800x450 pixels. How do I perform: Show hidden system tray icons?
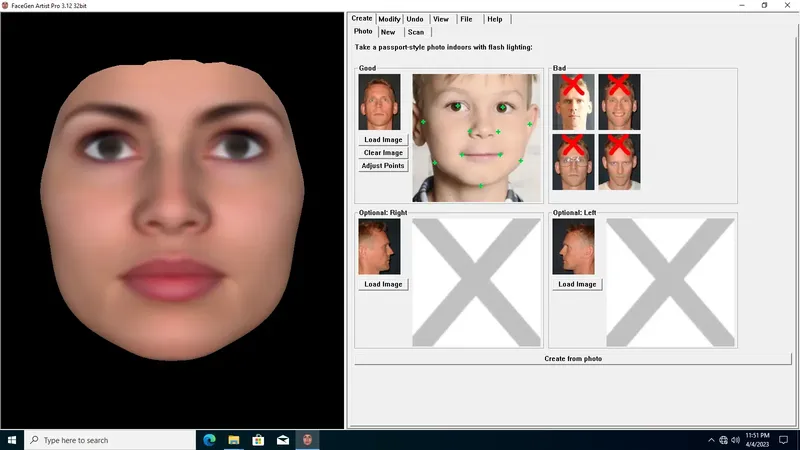[711, 440]
